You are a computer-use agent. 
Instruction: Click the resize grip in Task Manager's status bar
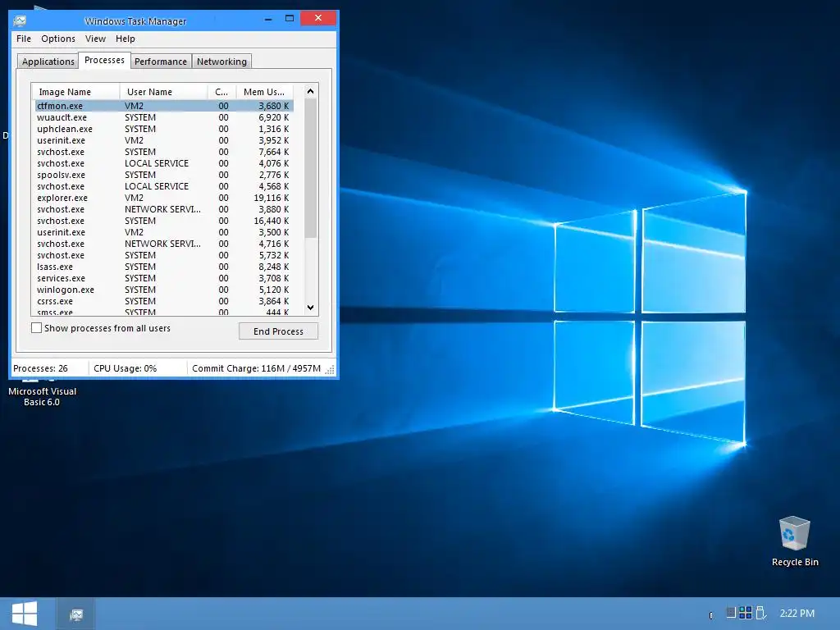coord(330,369)
